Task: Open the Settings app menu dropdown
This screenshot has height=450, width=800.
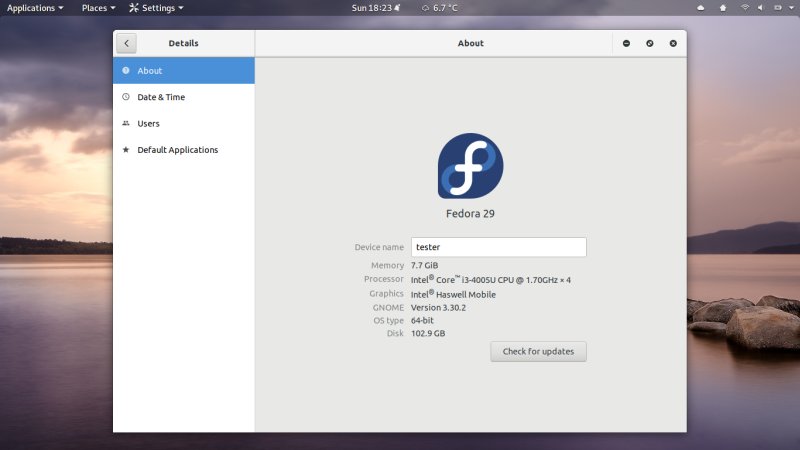Action: click(157, 8)
